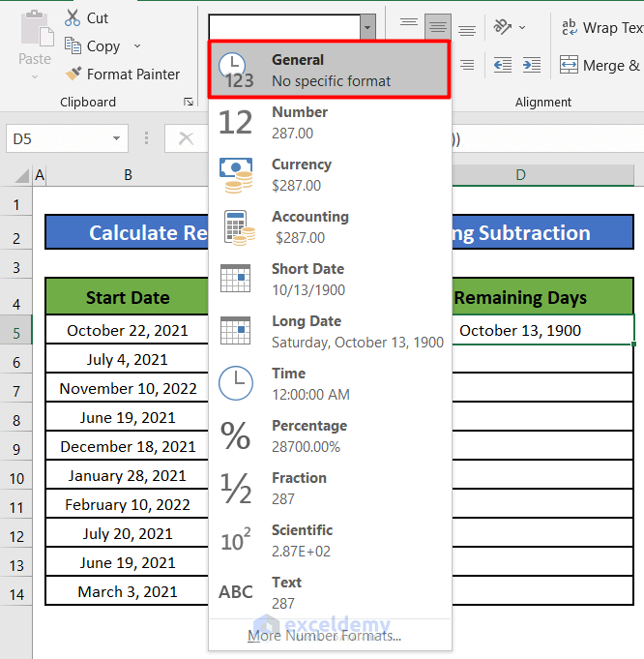Click cell with December 18, 2021
The image size is (644, 659).
click(128, 446)
